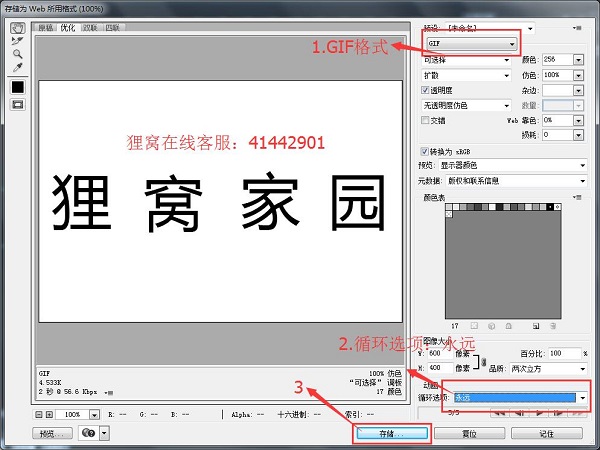Screen dimensions: 600x450
Task: Switch to the 优化 tab
Action: (68, 28)
